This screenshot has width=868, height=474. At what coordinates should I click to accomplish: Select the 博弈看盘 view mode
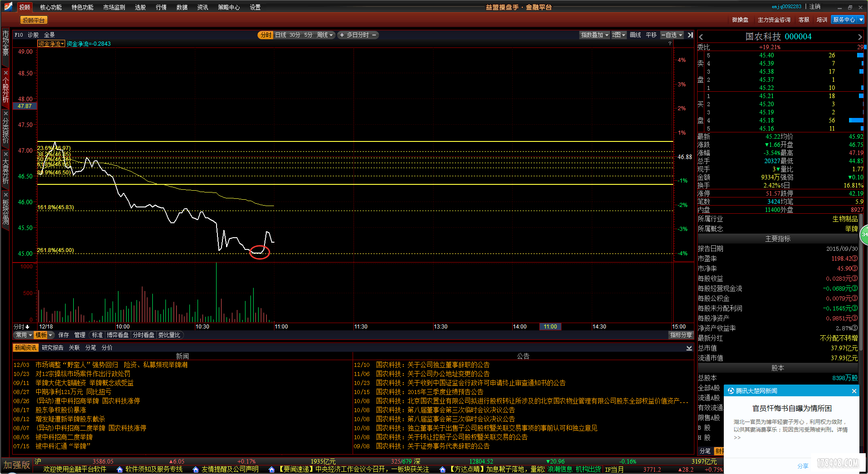pyautogui.click(x=118, y=335)
